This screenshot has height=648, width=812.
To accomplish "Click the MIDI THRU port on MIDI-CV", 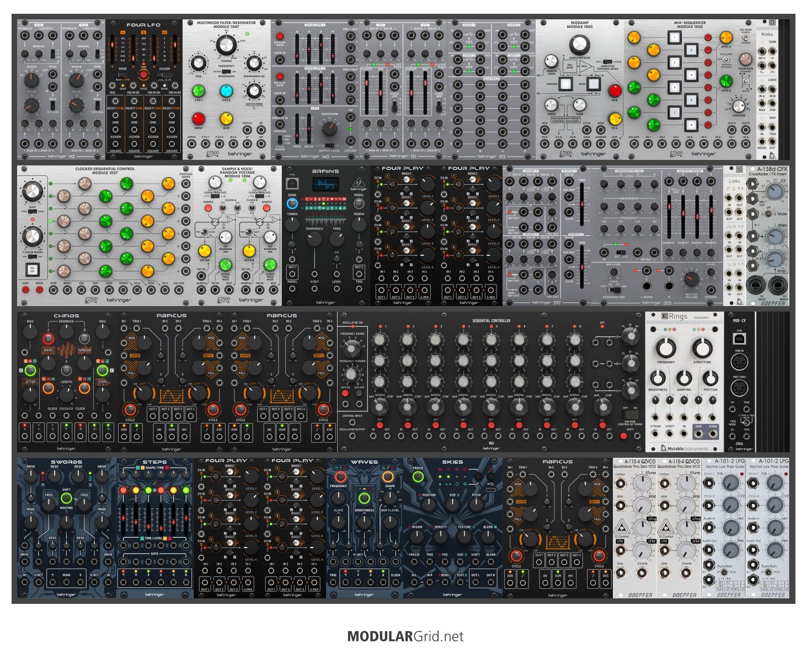I will tap(740, 389).
